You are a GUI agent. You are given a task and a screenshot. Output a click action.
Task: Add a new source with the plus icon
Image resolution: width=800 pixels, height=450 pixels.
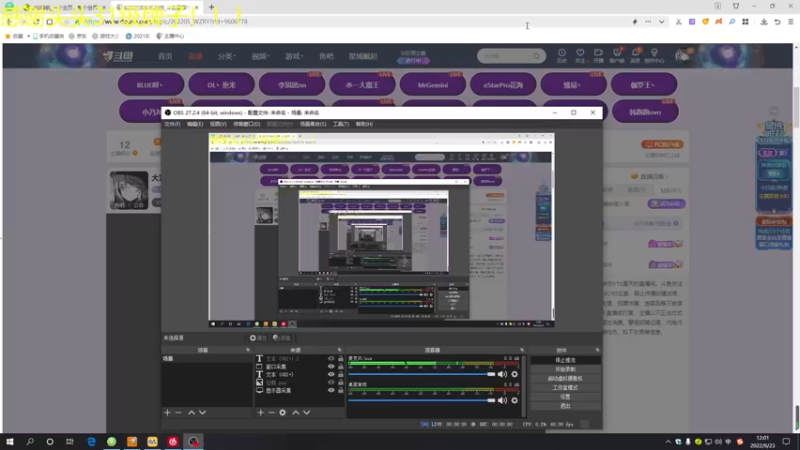[x=261, y=412]
